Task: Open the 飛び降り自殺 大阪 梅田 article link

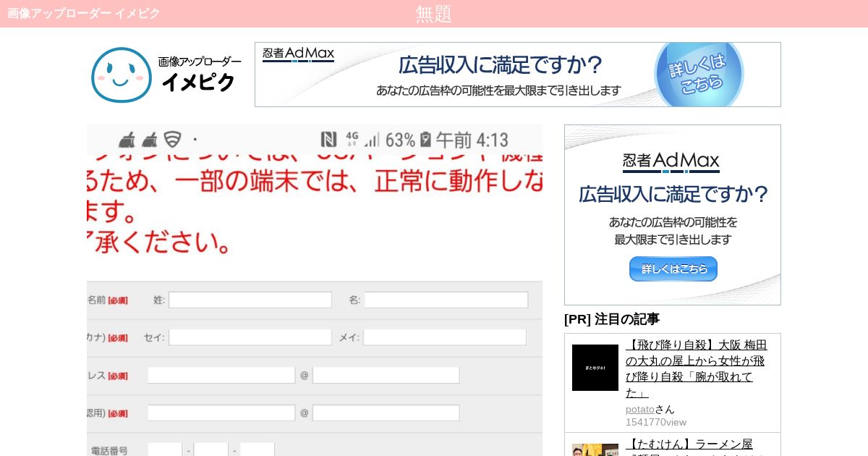Action: tap(697, 368)
